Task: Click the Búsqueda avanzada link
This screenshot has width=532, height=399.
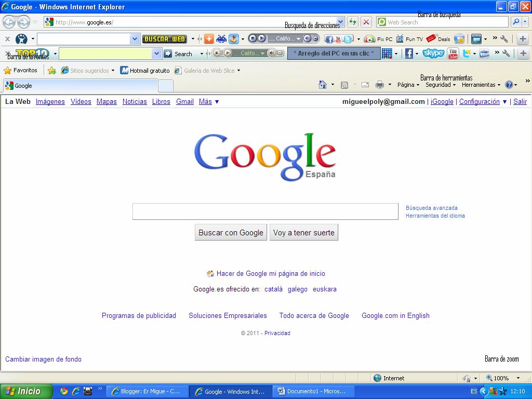Action: coord(432,208)
